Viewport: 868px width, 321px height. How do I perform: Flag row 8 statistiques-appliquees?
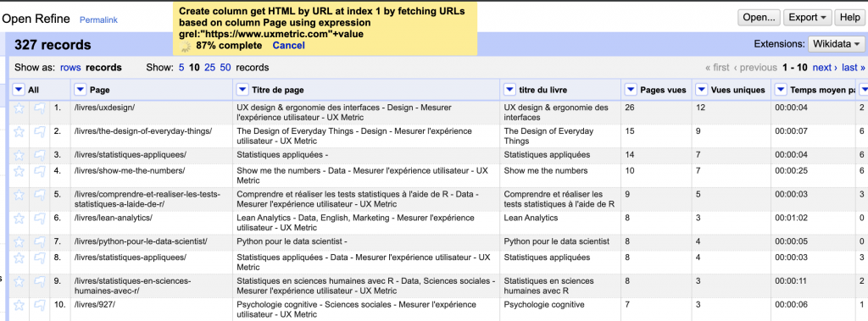(40, 258)
